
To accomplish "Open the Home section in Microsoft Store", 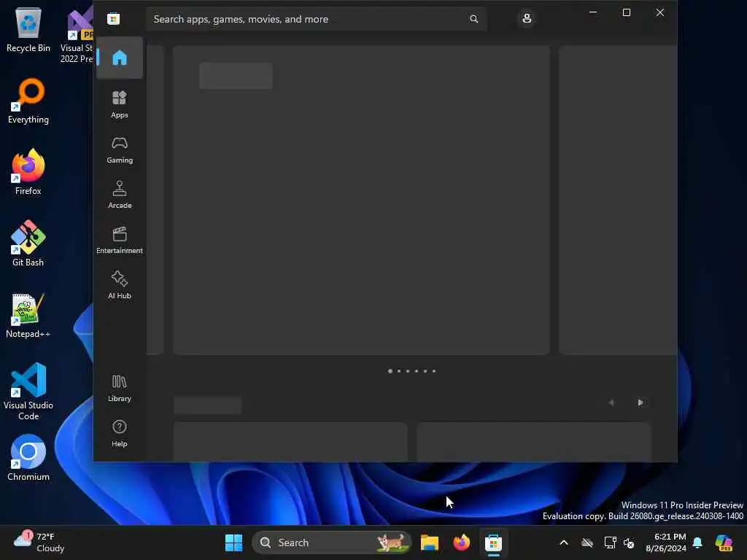I will [120, 58].
